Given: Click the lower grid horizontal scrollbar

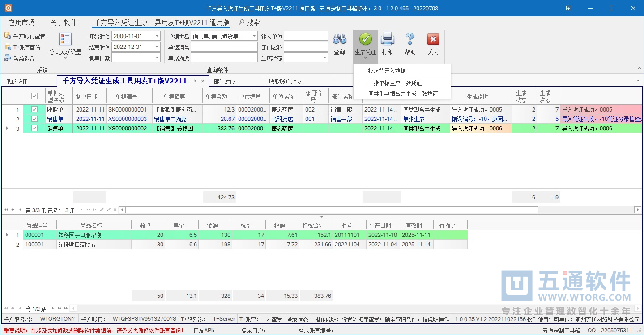Looking at the screenshot, I should (356, 309).
